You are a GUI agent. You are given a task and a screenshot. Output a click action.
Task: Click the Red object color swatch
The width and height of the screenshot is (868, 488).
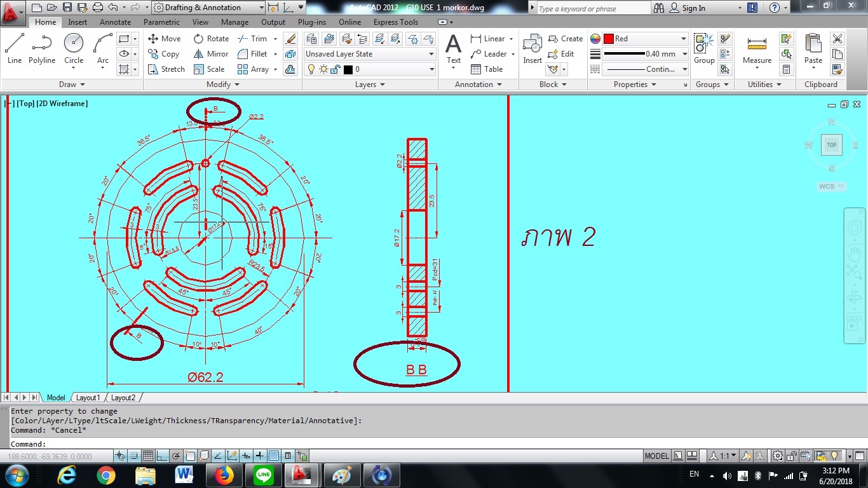coord(609,39)
